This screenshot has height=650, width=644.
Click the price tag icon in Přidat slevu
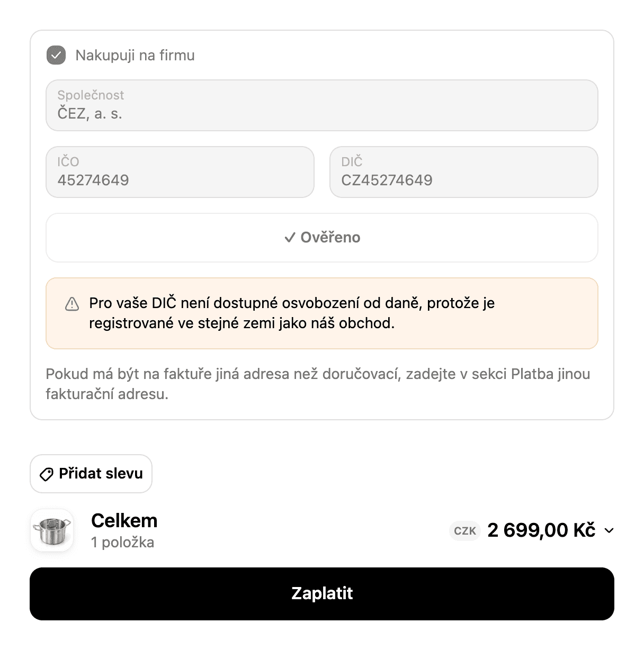click(x=47, y=474)
